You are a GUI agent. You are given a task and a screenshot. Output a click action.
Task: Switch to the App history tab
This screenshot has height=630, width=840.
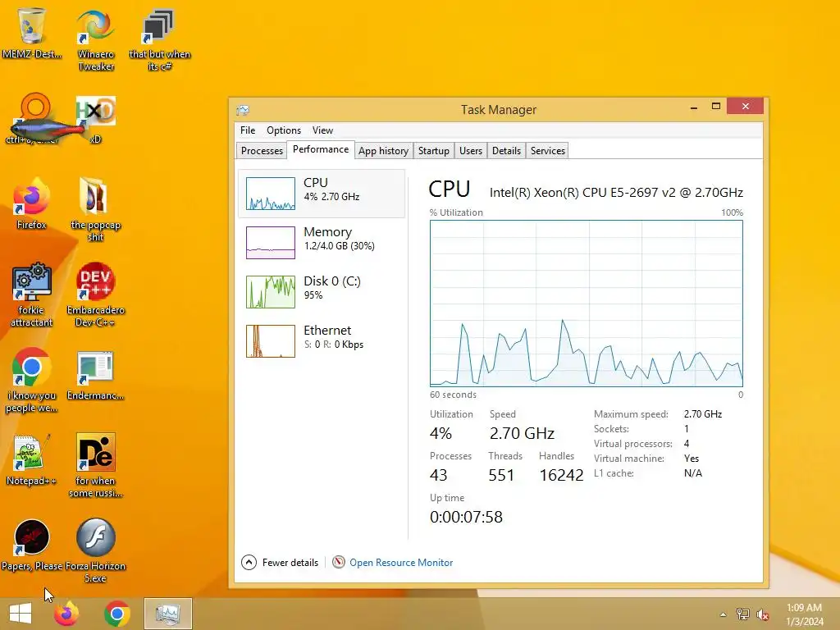pyautogui.click(x=384, y=151)
